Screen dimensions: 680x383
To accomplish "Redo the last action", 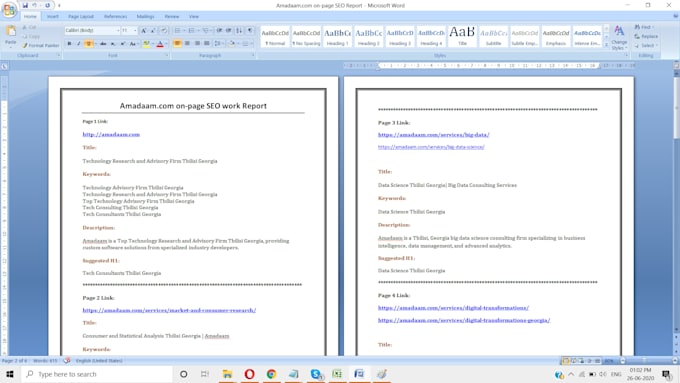I will tap(47, 5).
